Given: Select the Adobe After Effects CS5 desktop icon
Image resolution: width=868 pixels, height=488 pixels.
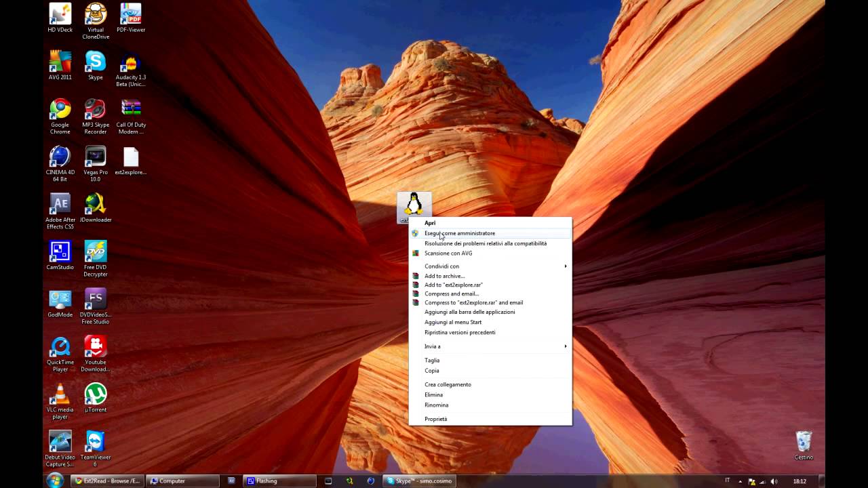Looking at the screenshot, I should click(x=60, y=211).
